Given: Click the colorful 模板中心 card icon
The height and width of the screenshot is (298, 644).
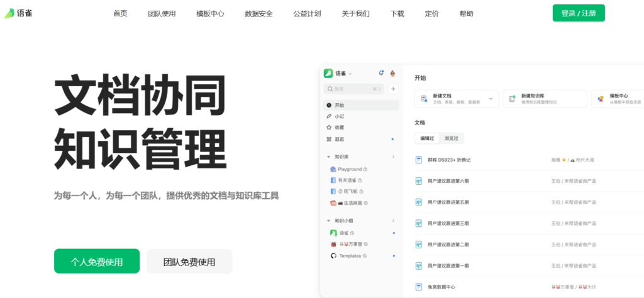Looking at the screenshot, I should (x=601, y=99).
